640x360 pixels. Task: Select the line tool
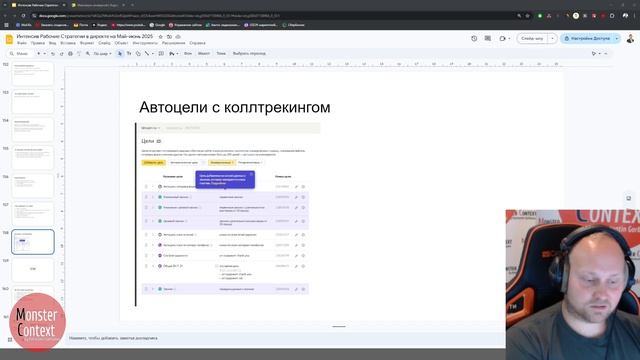pyautogui.click(x=147, y=53)
